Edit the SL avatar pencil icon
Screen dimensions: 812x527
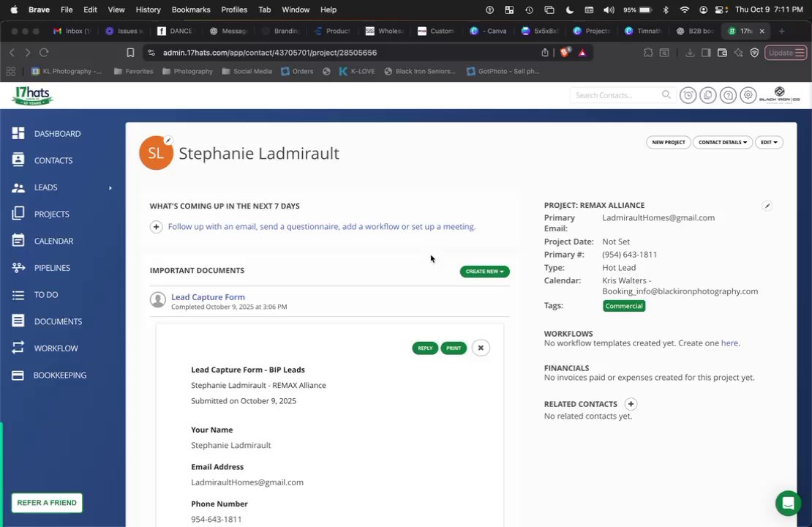coord(168,140)
